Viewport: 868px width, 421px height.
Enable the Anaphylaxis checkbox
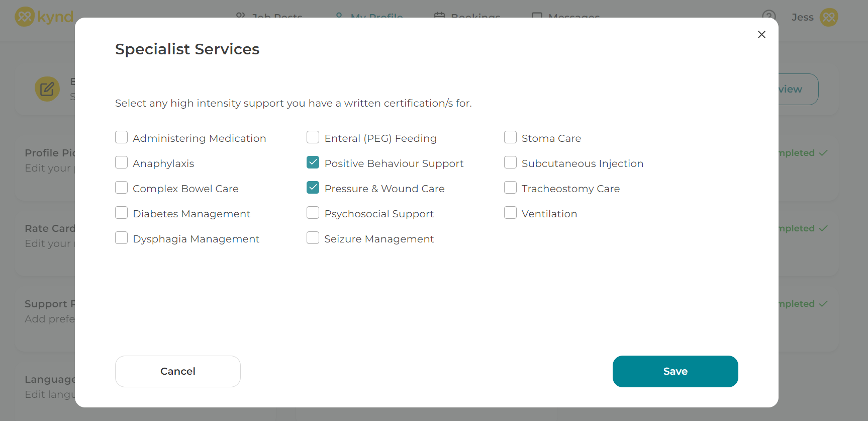[121, 162]
